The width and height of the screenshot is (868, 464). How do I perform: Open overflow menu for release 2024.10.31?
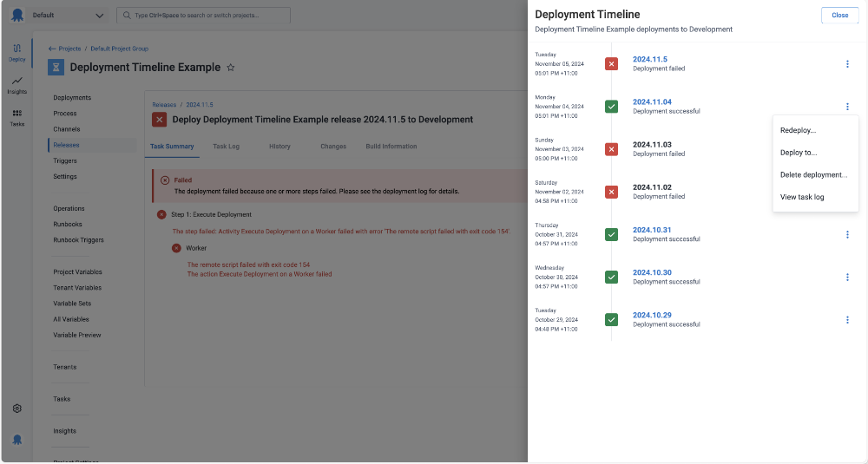(x=847, y=234)
